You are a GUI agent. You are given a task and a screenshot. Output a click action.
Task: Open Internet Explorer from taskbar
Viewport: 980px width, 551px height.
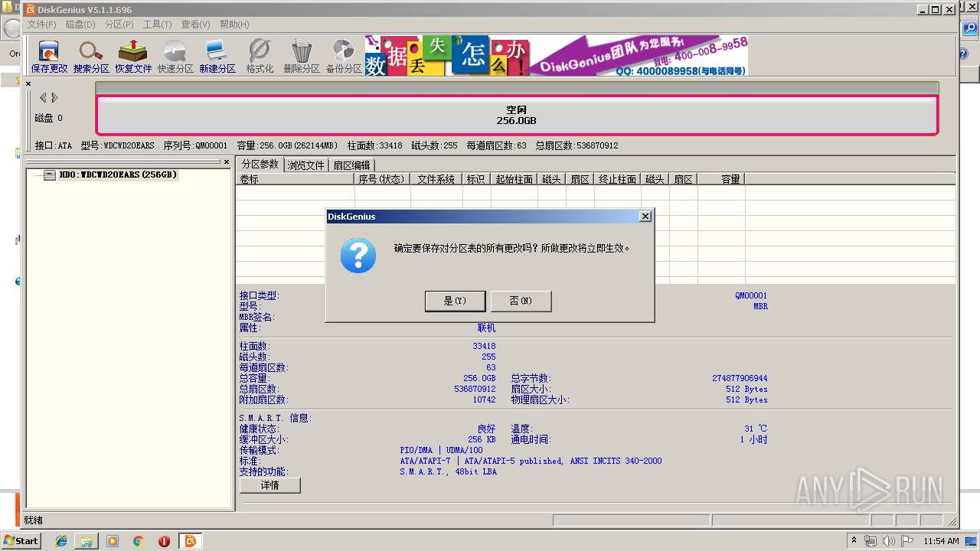coord(61,541)
